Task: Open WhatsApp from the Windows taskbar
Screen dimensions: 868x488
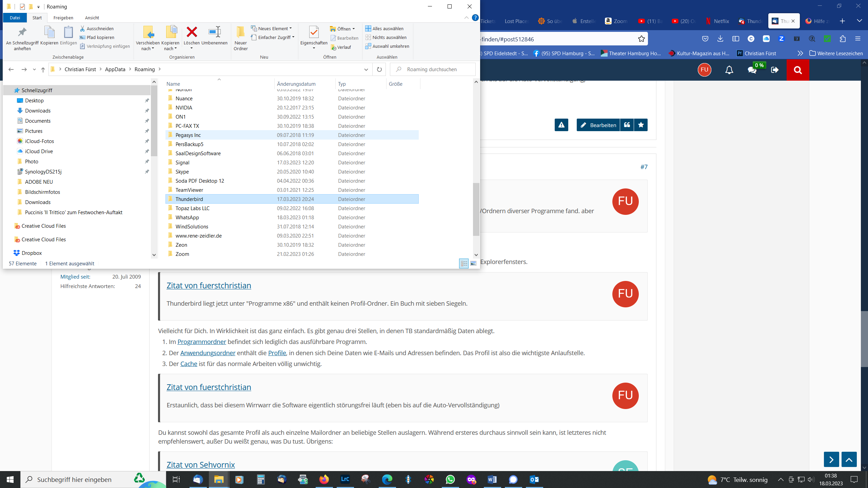Action: pyautogui.click(x=450, y=479)
